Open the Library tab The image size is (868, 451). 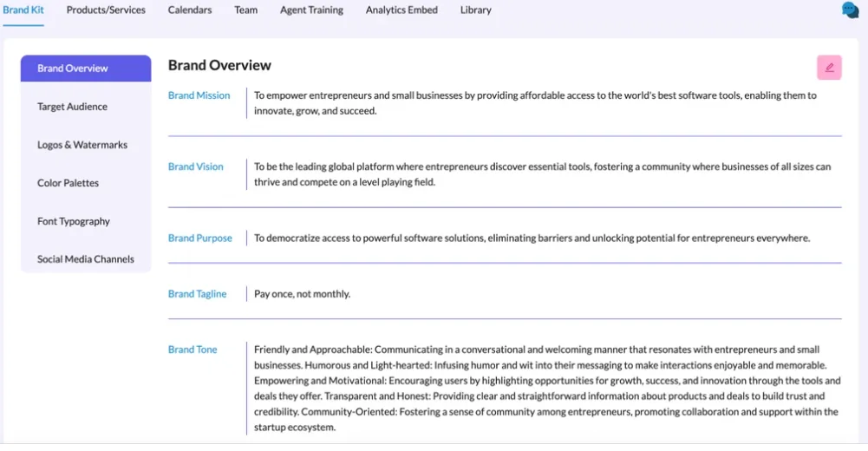[x=475, y=10]
